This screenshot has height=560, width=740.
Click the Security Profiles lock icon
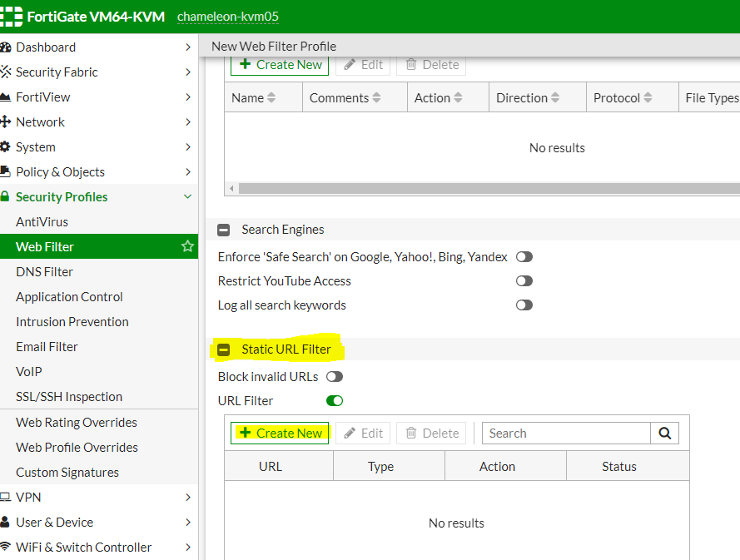[6, 197]
